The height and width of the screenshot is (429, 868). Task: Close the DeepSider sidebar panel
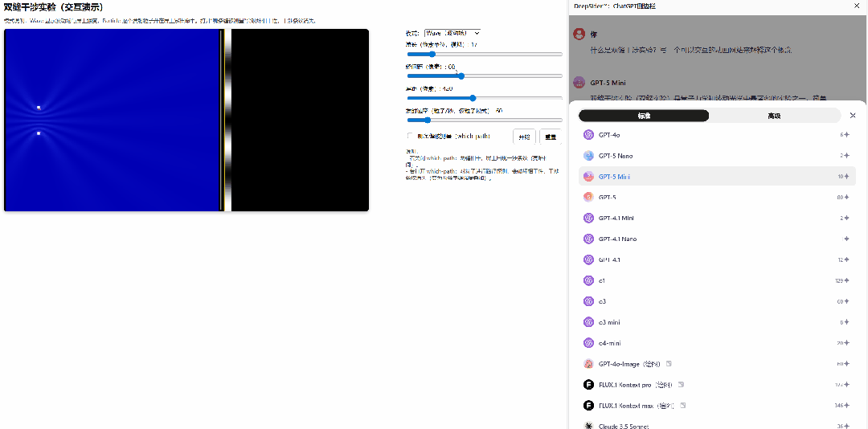tap(858, 6)
